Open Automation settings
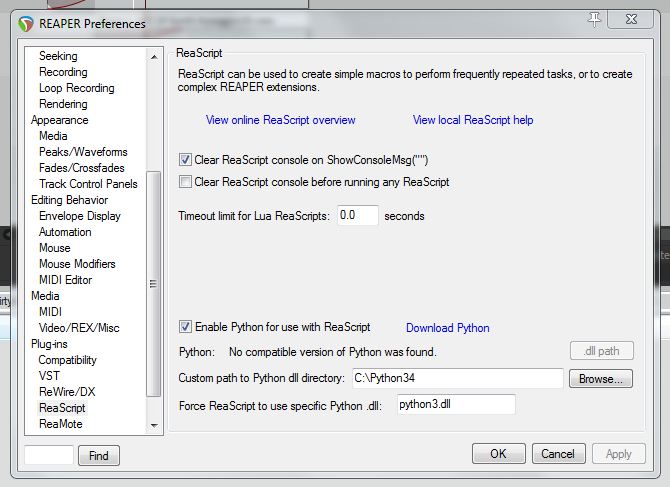 (65, 232)
